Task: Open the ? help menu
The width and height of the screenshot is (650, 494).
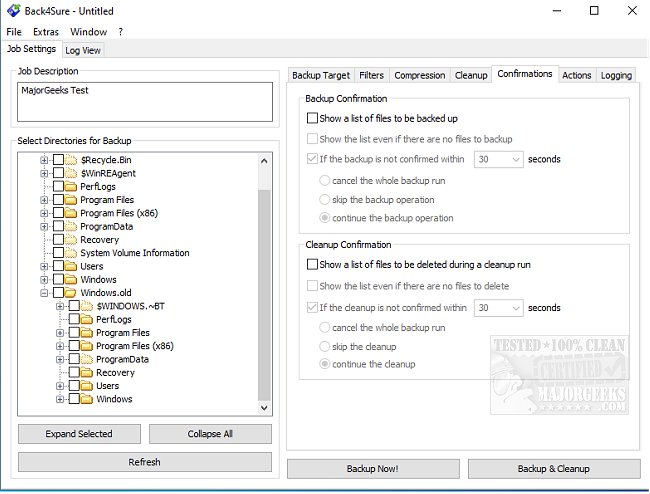Action: (120, 32)
